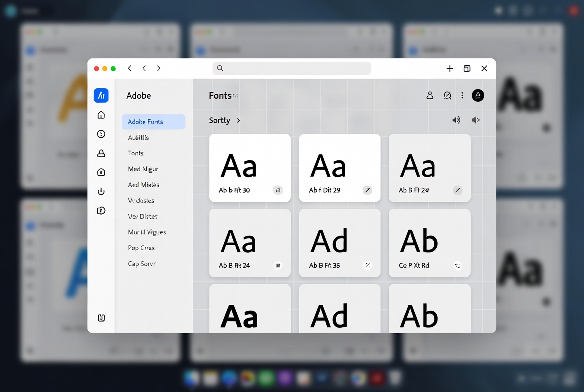The image size is (584, 392).
Task: Open the Ab B Fft 36 font card
Action: pos(340,243)
